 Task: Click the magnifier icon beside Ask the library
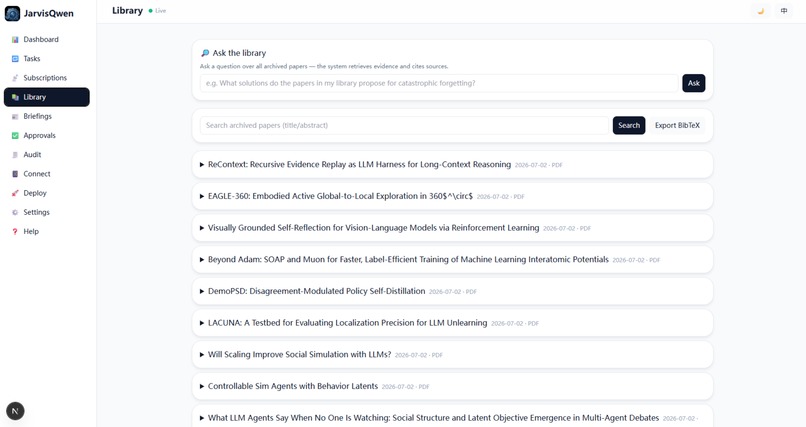pos(205,53)
